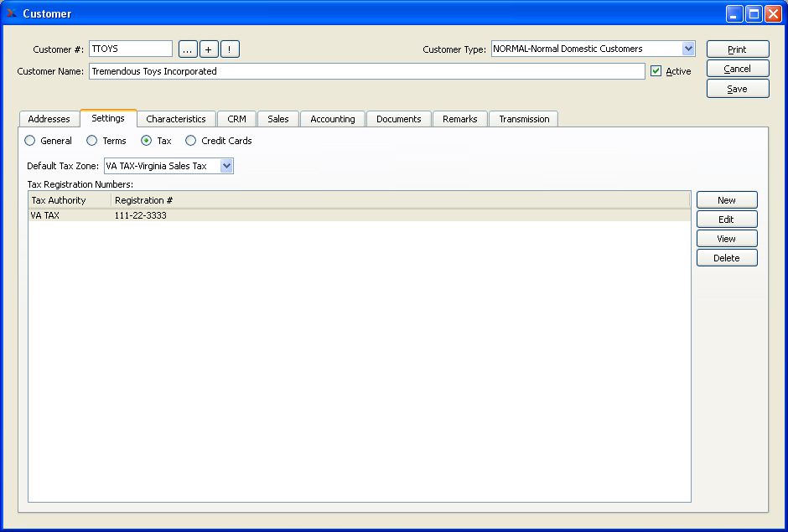Image resolution: width=788 pixels, height=532 pixels.
Task: Click the xTuple icon in title bar
Action: point(11,13)
